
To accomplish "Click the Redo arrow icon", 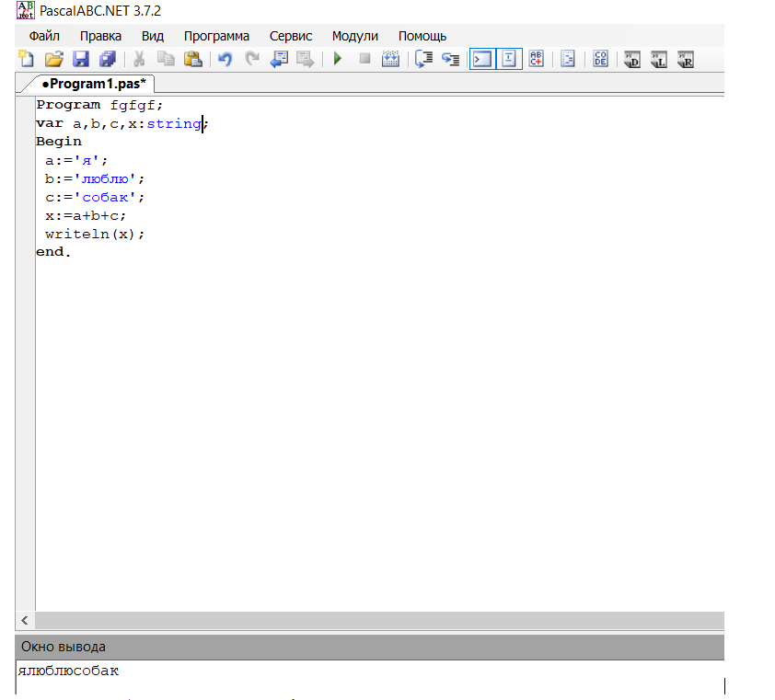I will pos(252,59).
